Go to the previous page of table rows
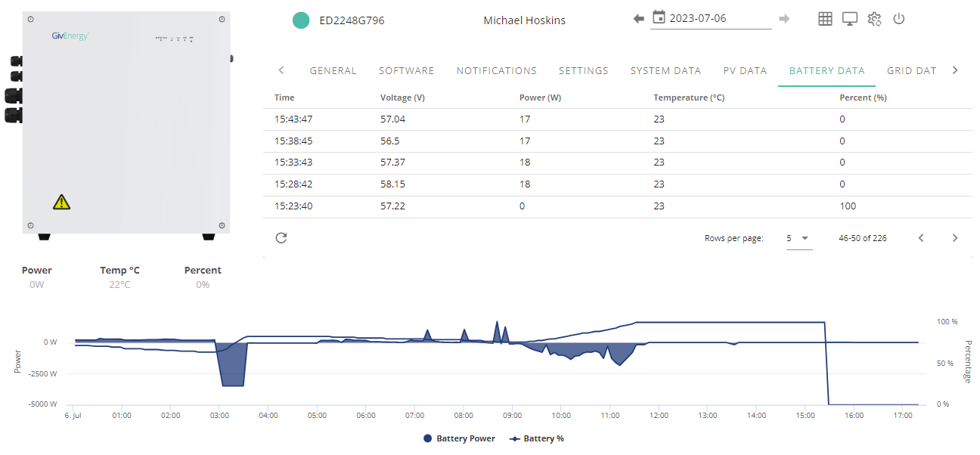The width and height of the screenshot is (980, 455). [921, 238]
